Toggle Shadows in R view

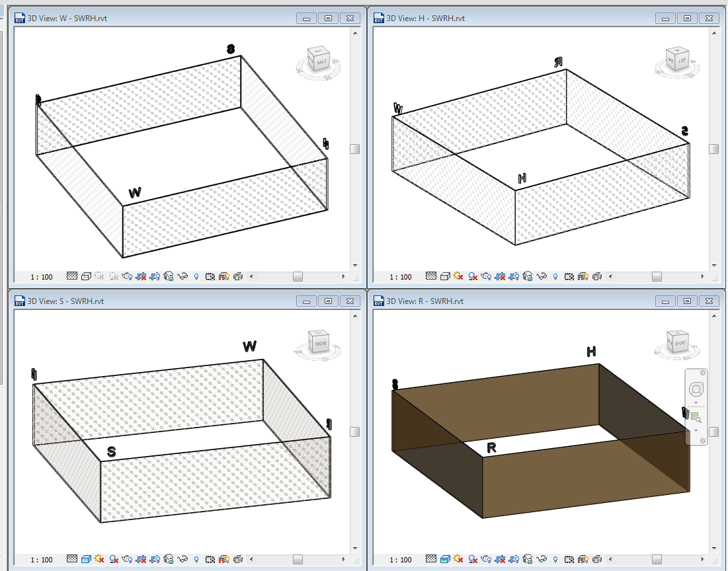click(x=473, y=559)
